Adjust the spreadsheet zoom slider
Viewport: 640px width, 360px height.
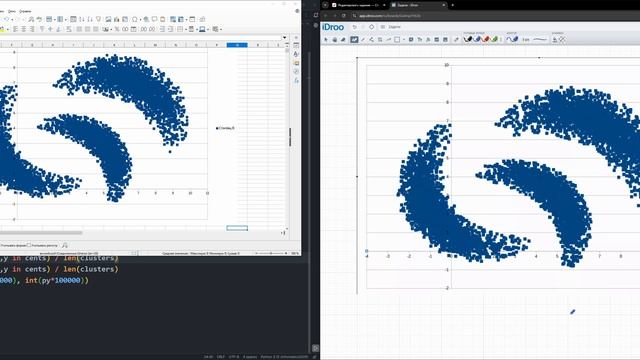pos(270,253)
